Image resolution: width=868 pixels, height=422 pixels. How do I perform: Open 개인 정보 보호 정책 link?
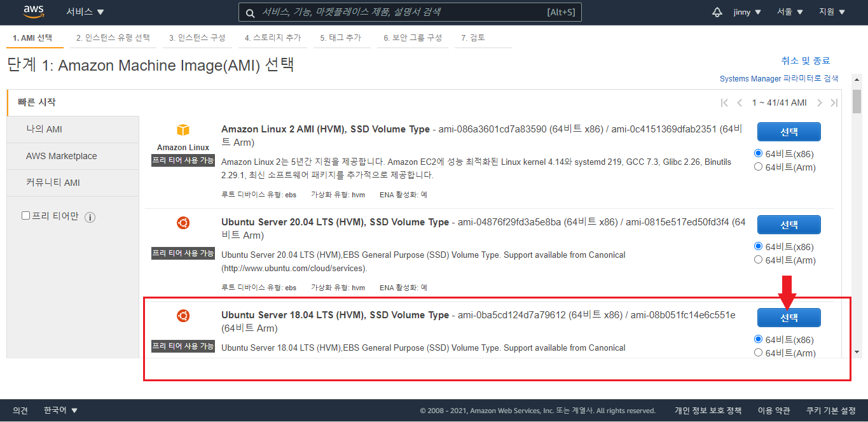click(x=708, y=411)
